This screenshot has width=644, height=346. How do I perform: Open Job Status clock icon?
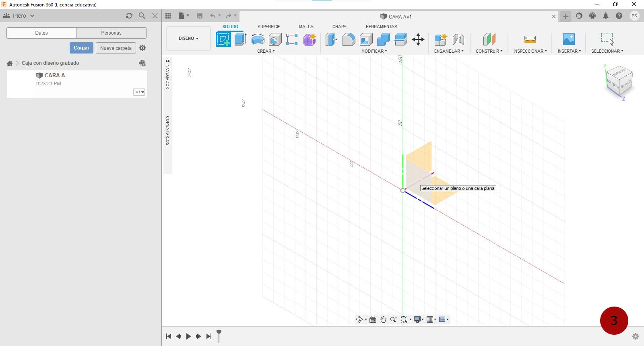pos(592,16)
